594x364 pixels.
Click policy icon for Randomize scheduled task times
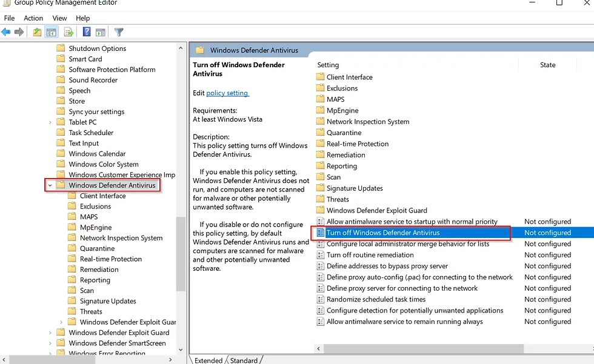pyautogui.click(x=321, y=299)
